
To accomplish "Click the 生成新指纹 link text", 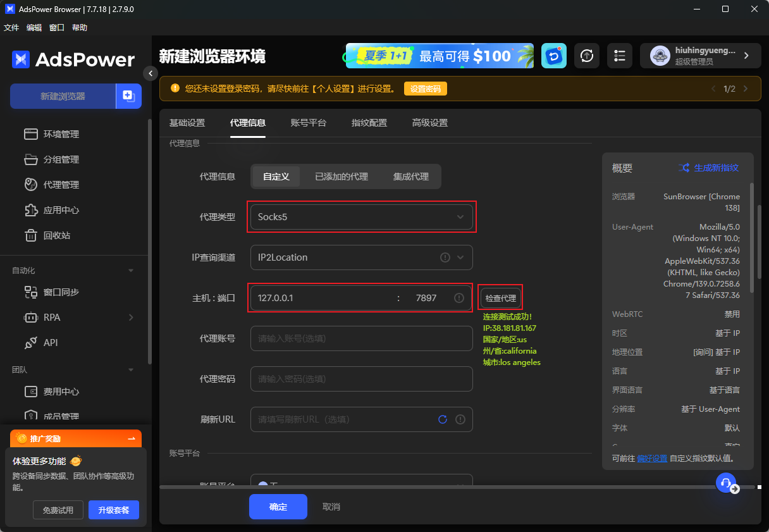I will click(717, 168).
